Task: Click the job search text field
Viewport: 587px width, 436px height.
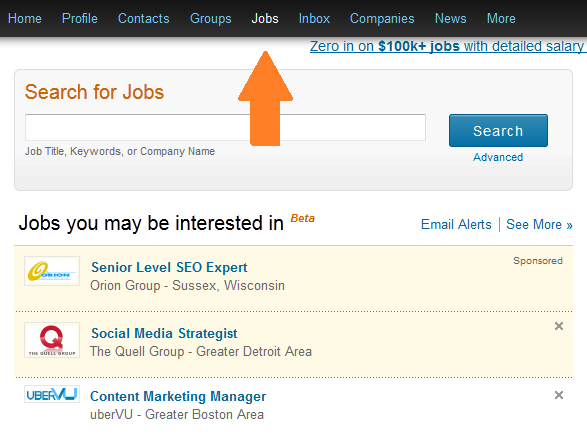Action: click(225, 128)
